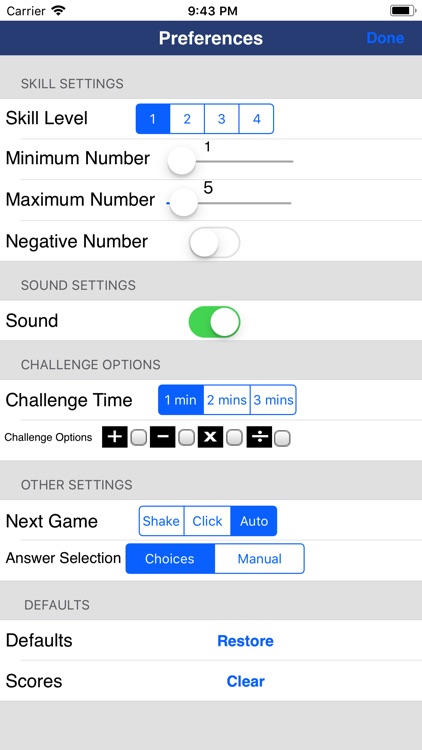Image resolution: width=422 pixels, height=750 pixels.
Task: Tap the Wi-Fi icon in status bar
Action: point(59,11)
